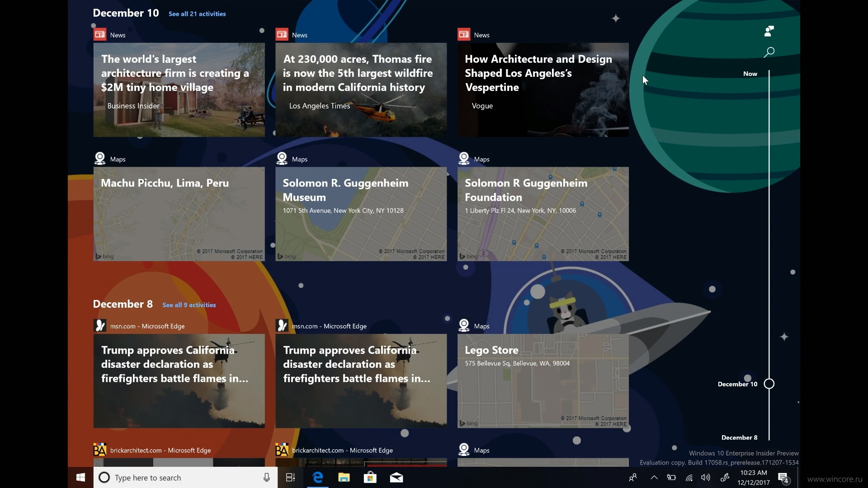The height and width of the screenshot is (488, 868).
Task: Open clock and calendar flyout 10:23 AM
Action: pos(753,478)
